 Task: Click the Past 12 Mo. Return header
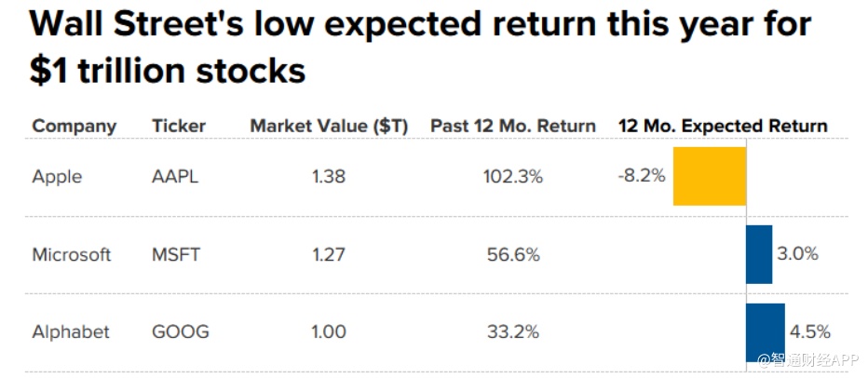[512, 126]
